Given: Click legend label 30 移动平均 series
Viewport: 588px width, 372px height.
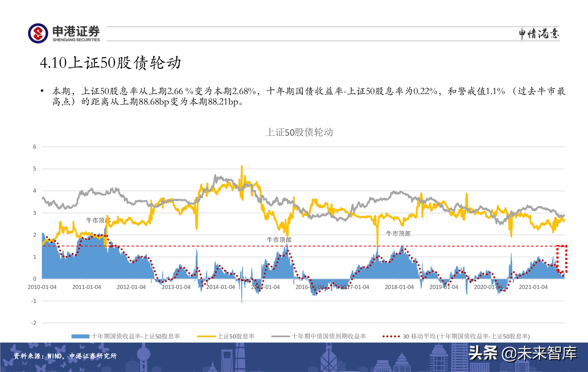Looking at the screenshot, I should click(466, 336).
